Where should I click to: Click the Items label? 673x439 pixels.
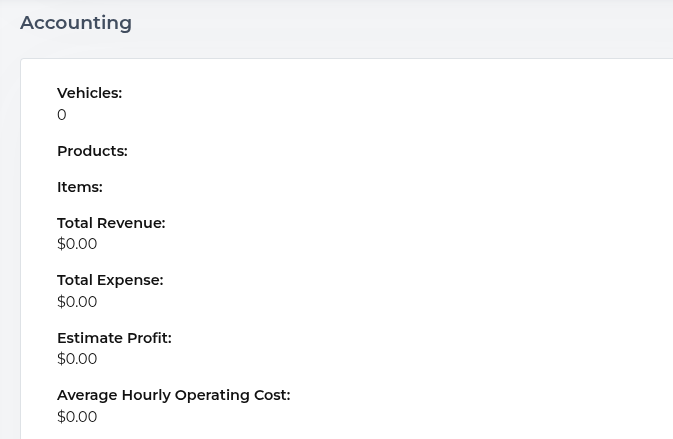[x=79, y=187]
